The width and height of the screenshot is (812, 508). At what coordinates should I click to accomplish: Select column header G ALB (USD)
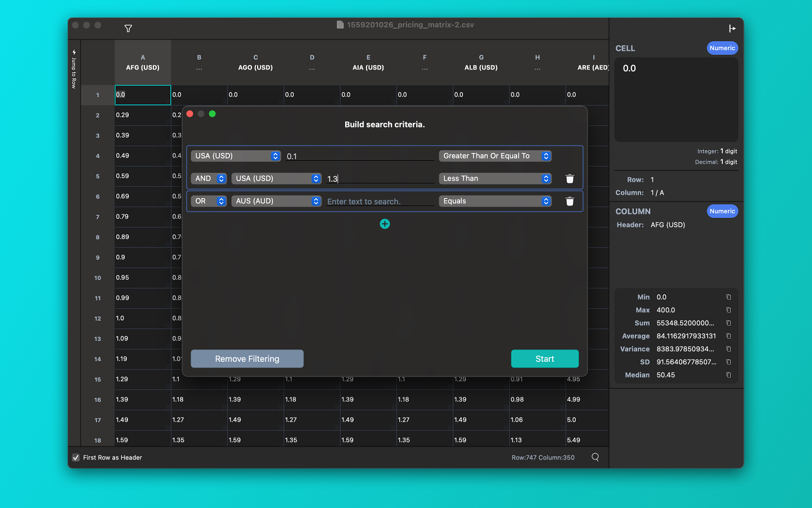click(481, 62)
